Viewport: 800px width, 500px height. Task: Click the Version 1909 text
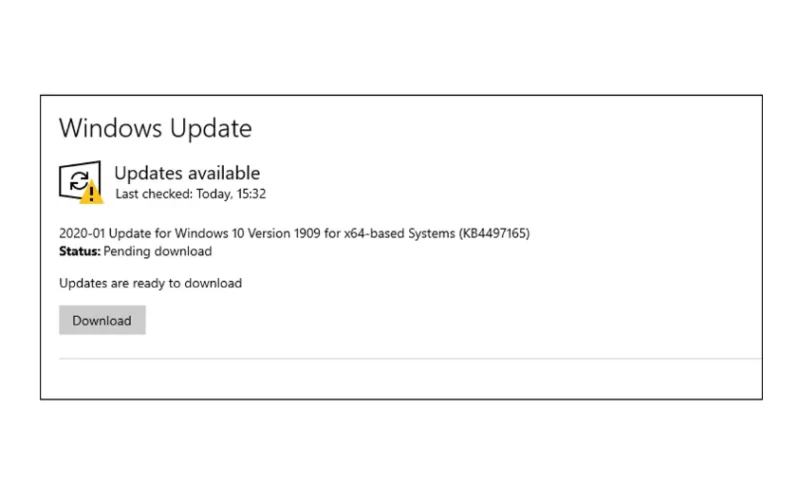tap(284, 233)
